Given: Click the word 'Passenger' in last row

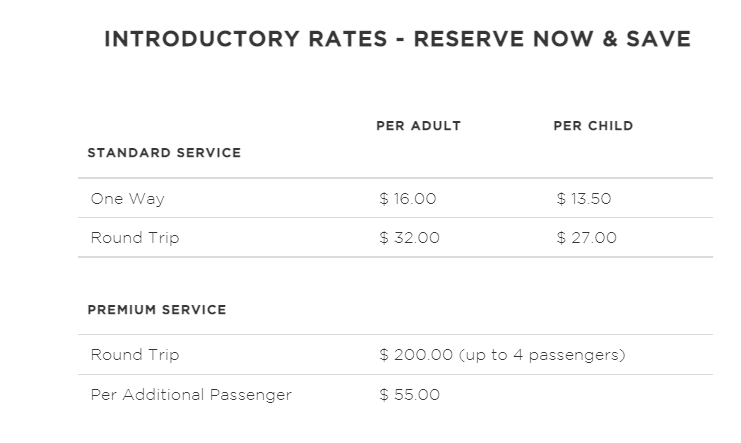Looking at the screenshot, I should [x=250, y=394].
